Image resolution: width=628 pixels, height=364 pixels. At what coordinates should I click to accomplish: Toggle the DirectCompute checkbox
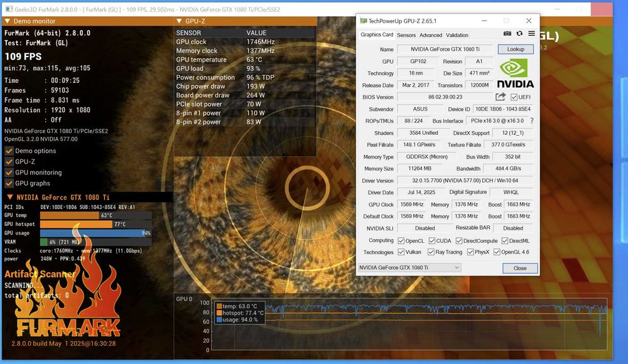[x=459, y=240]
